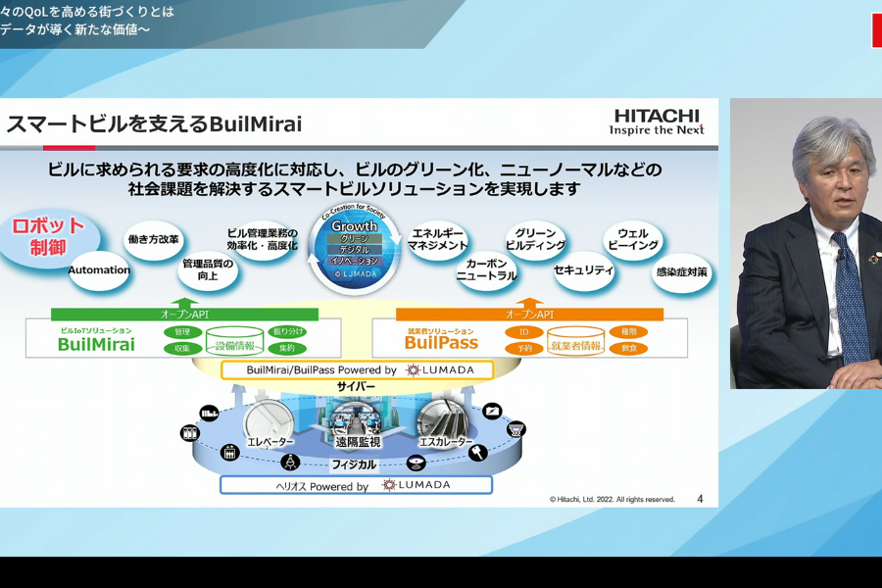Click the 管理品質の向上 bubble
The image size is (882, 588).
pos(208,270)
